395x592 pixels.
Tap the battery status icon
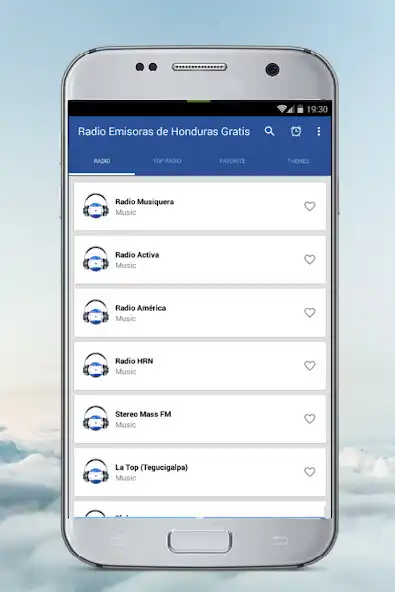[x=300, y=109]
